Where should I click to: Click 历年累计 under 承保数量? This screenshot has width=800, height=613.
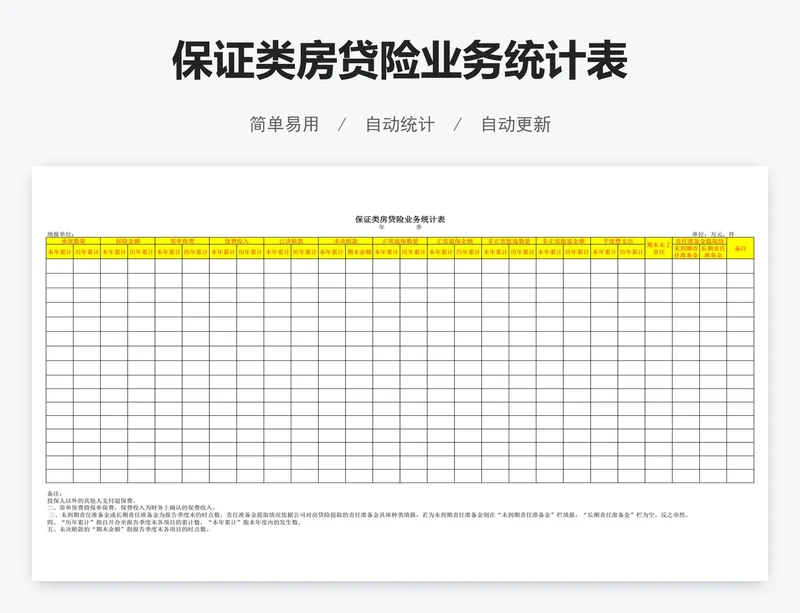point(87,252)
